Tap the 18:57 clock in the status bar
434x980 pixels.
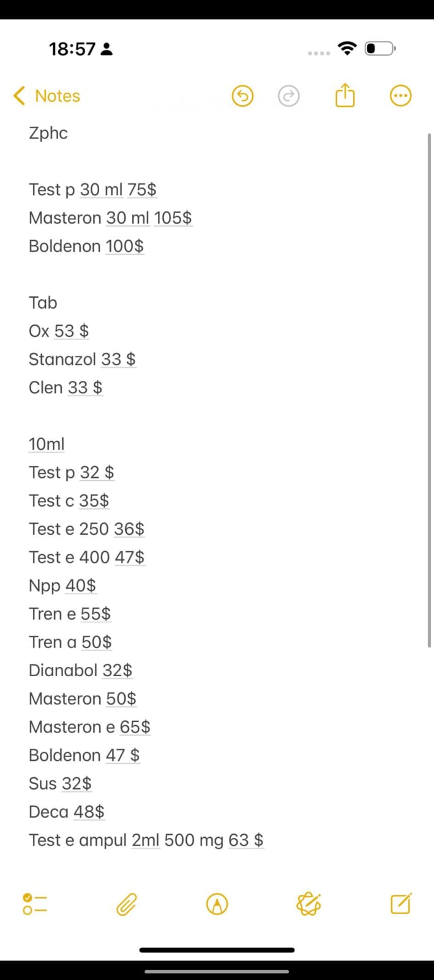coord(72,49)
